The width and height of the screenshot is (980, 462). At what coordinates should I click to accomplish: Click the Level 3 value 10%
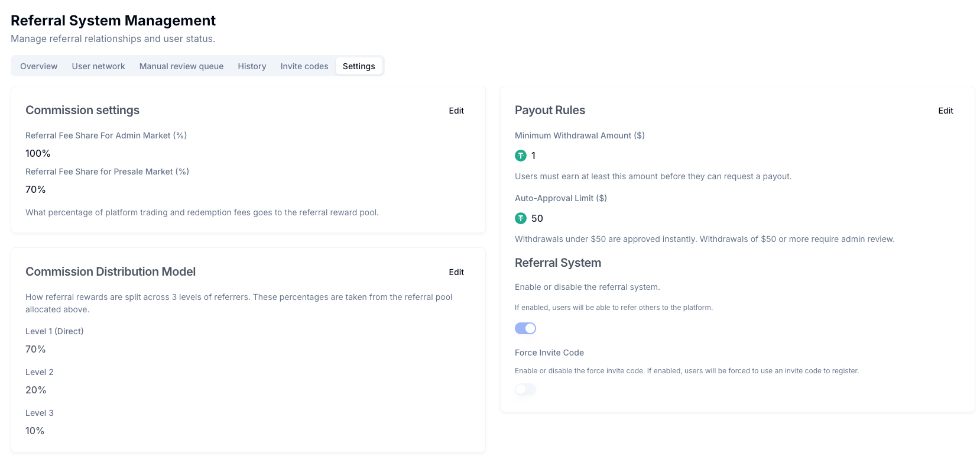(x=35, y=431)
